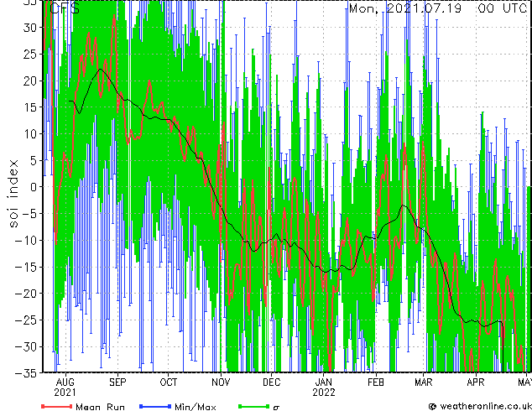Image resolution: width=532 pixels, height=411 pixels.
Task: Click the OCT month axis label
Action: pos(169,382)
